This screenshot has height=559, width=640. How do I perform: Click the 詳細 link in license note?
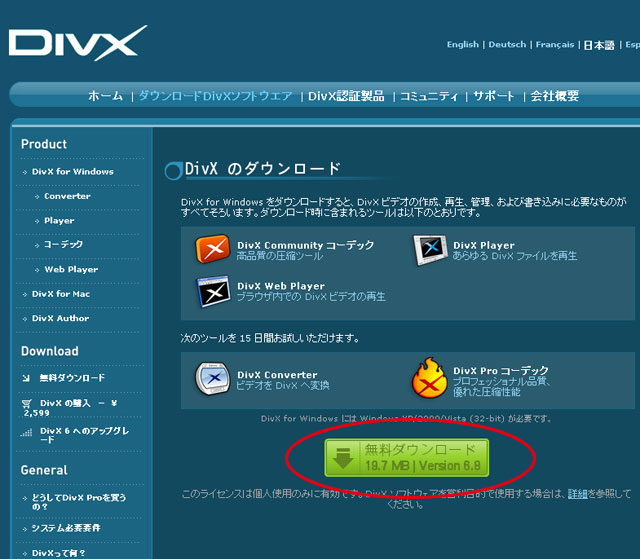(578, 494)
